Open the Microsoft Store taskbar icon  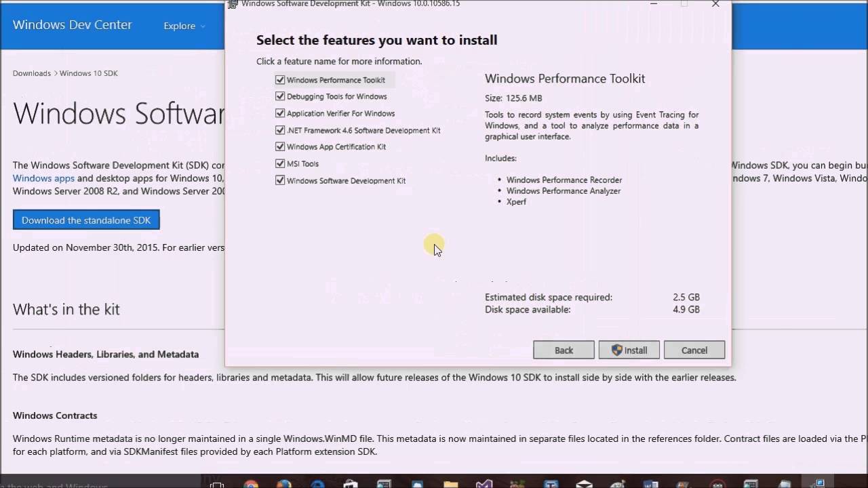pyautogui.click(x=349, y=483)
